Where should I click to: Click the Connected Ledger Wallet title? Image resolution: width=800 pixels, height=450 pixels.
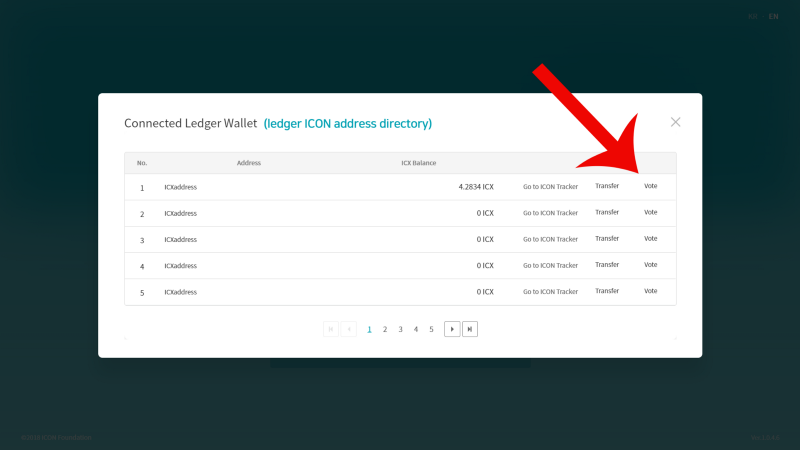190,123
